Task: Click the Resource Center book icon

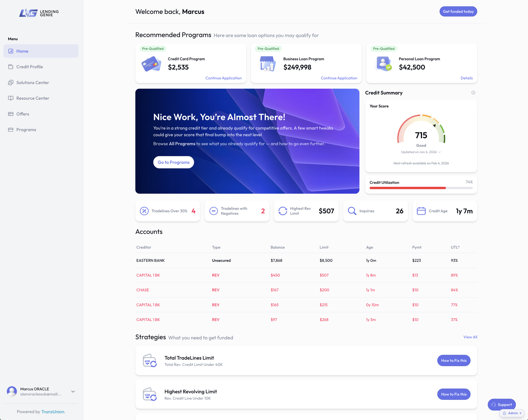Action: click(x=11, y=98)
